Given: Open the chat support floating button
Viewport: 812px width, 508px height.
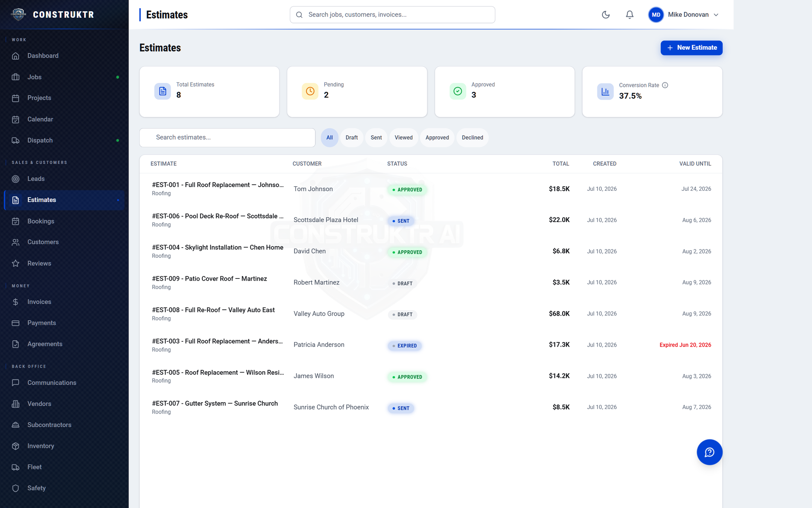Looking at the screenshot, I should [x=709, y=452].
